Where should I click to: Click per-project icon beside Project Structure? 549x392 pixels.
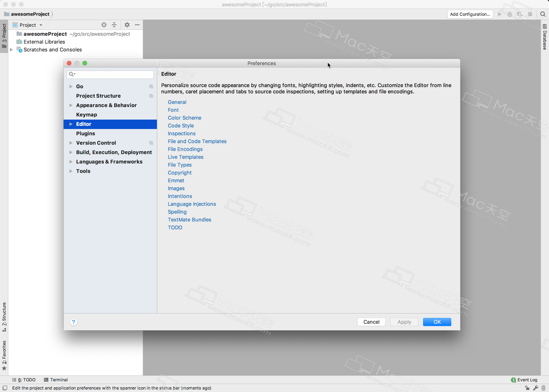click(x=151, y=96)
